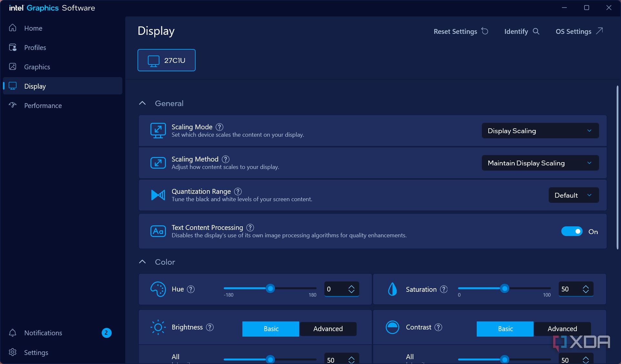Click the Text Content Processing Aa icon

(158, 231)
